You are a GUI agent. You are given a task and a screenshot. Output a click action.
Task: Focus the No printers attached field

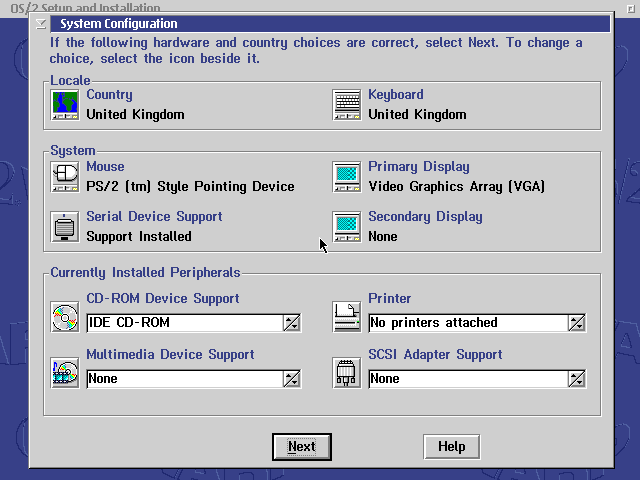[466, 323]
